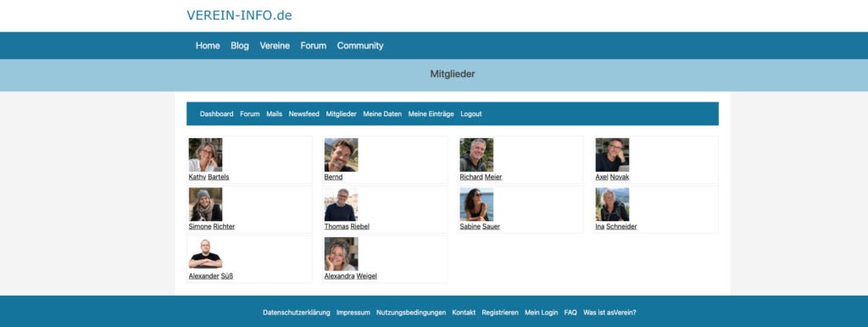Click the surname link Meier
868x327 pixels.
(493, 177)
